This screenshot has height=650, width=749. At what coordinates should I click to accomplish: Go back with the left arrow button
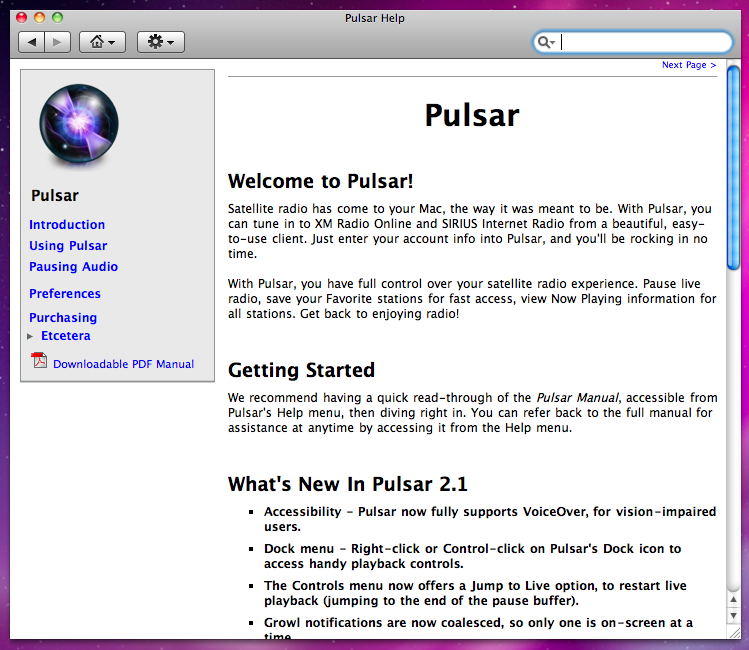click(x=32, y=42)
